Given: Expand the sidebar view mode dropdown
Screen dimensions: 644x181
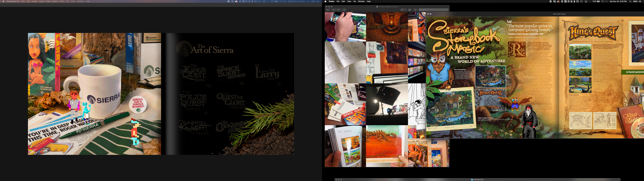Looking at the screenshot, I should pyautogui.click(x=328, y=10).
